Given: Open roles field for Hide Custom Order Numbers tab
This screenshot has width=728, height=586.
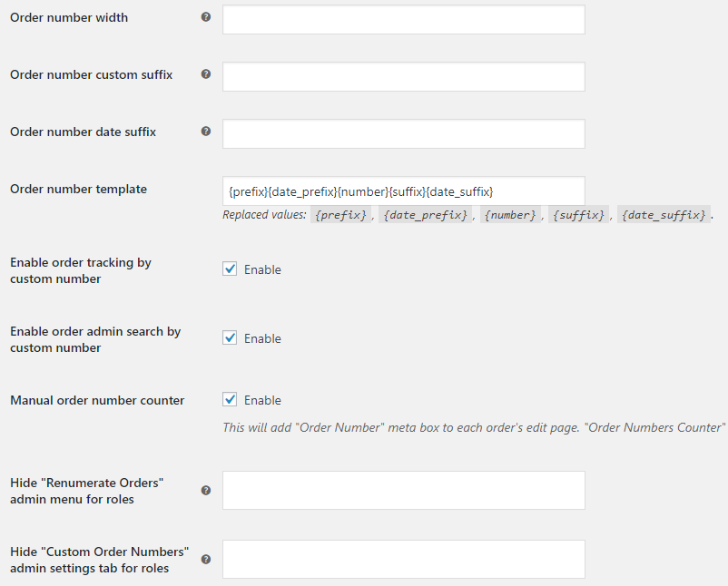Looking at the screenshot, I should click(x=403, y=559).
